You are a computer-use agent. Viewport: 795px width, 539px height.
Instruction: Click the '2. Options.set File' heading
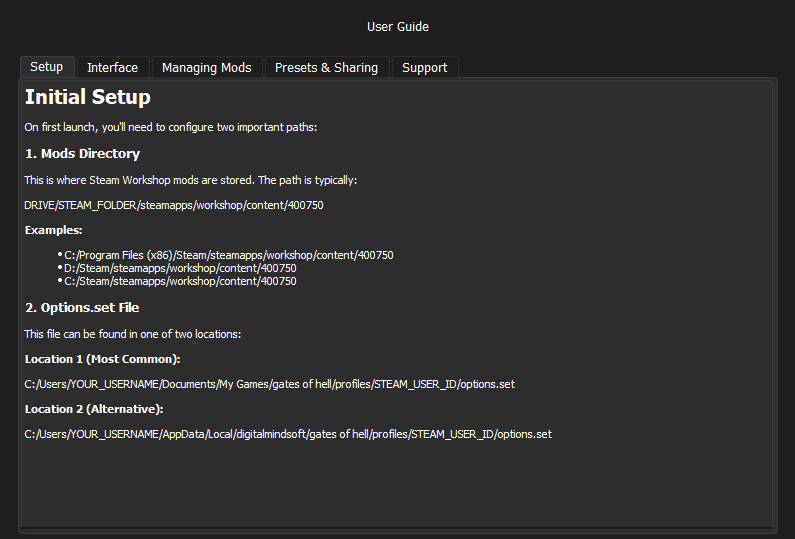pos(82,308)
